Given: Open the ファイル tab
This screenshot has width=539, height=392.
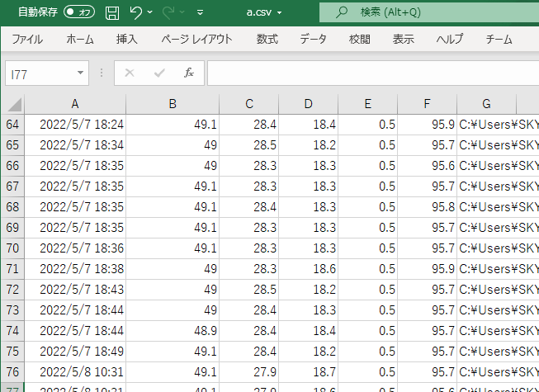Looking at the screenshot, I should [x=27, y=39].
